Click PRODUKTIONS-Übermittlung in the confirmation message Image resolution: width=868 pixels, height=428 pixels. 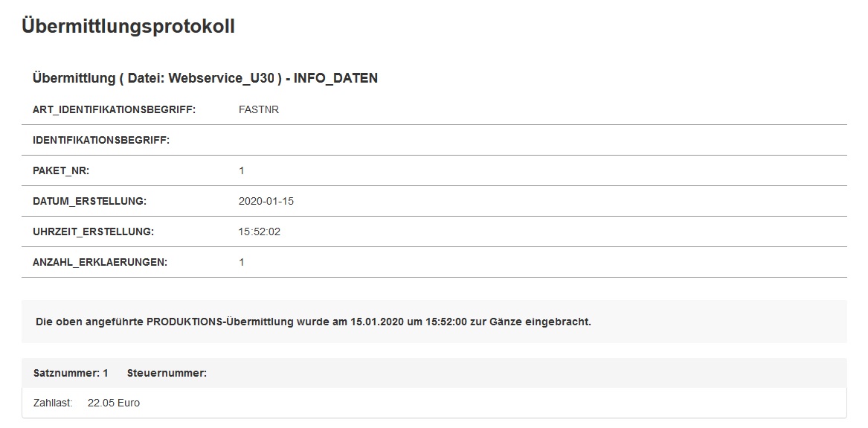point(239,322)
